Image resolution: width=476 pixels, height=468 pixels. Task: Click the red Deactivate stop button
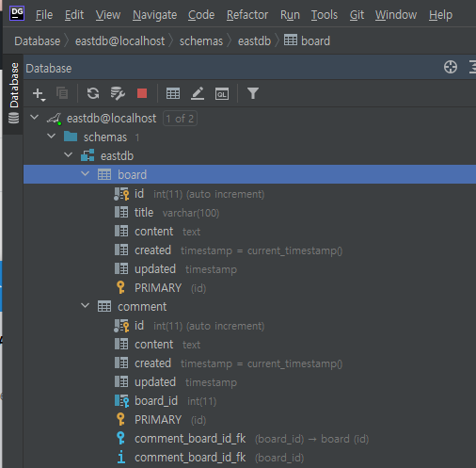142,93
